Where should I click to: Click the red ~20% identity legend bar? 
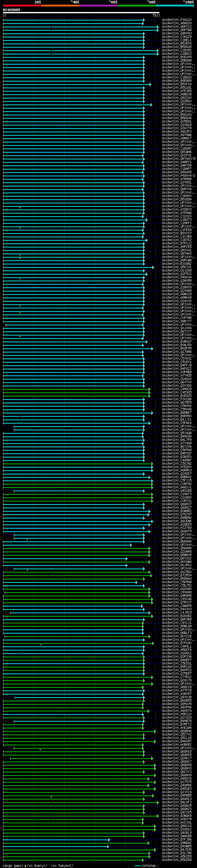(22, 6)
